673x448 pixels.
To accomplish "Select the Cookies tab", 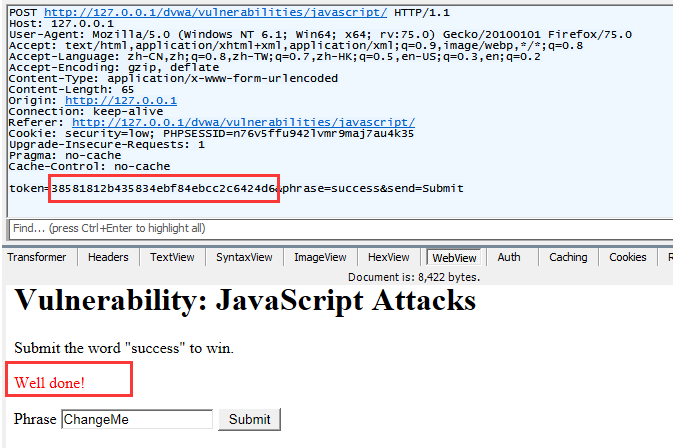I will pos(628,258).
